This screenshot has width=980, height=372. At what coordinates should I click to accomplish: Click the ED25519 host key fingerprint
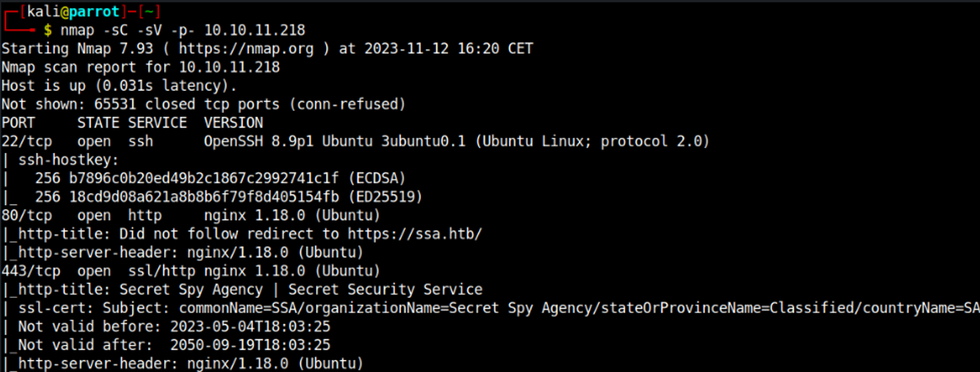tap(204, 197)
